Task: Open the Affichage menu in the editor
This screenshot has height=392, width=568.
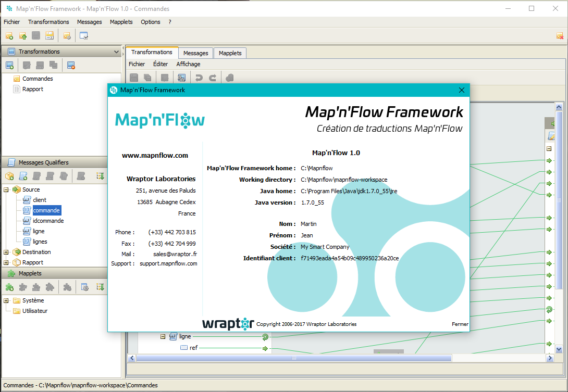Action: click(188, 64)
